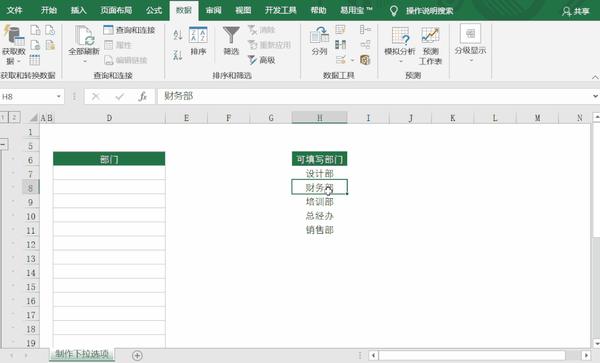Switch to the 页面布局 Page Layout tab

pos(116,10)
